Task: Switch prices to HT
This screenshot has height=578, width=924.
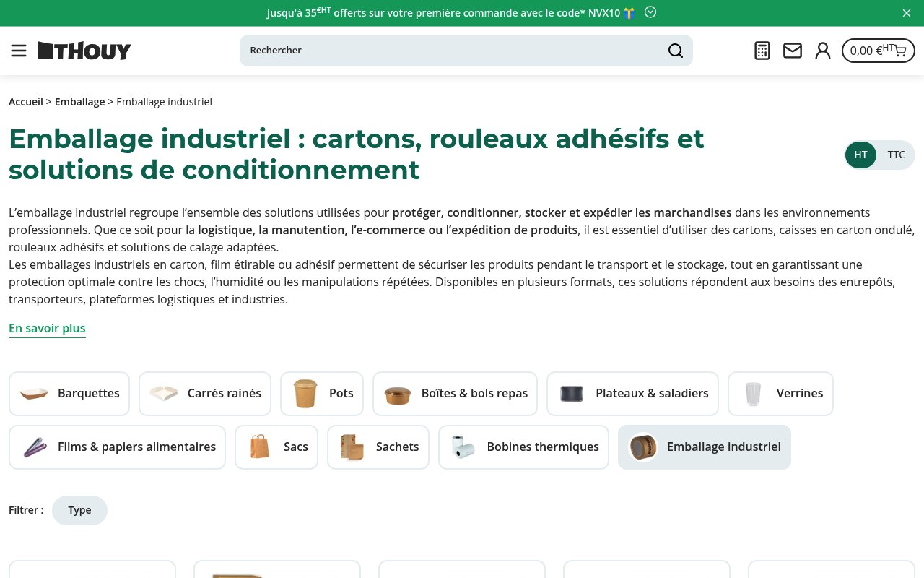Action: [861, 155]
